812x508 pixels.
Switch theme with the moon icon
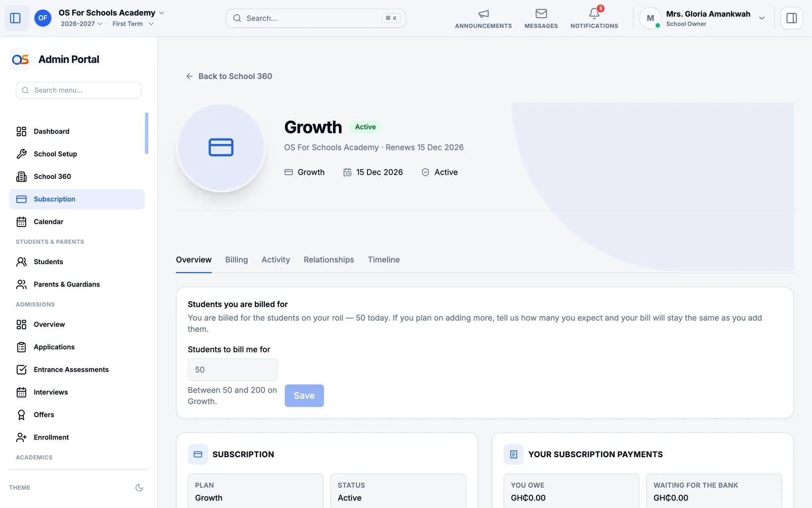pyautogui.click(x=139, y=488)
